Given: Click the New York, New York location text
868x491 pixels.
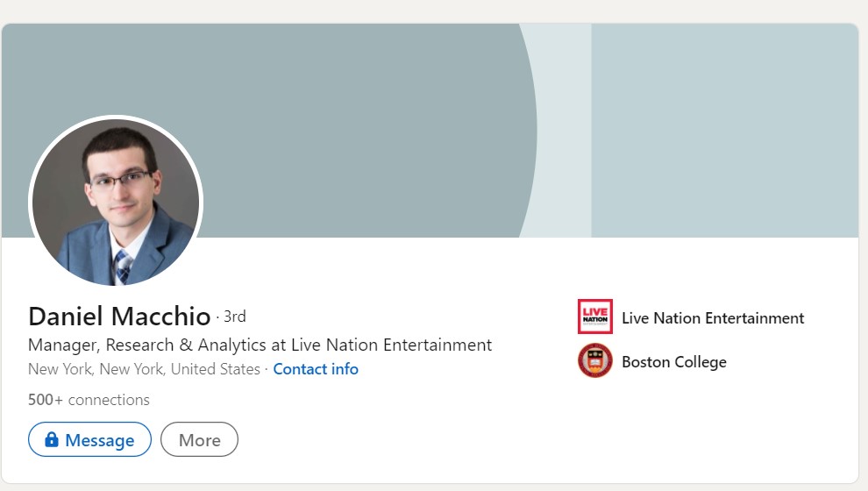Looking at the screenshot, I should [144, 369].
